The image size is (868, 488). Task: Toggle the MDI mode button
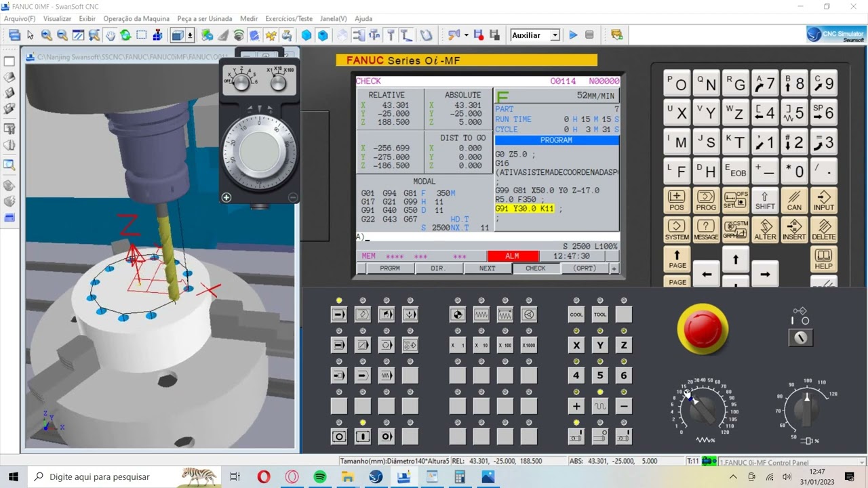pos(387,314)
